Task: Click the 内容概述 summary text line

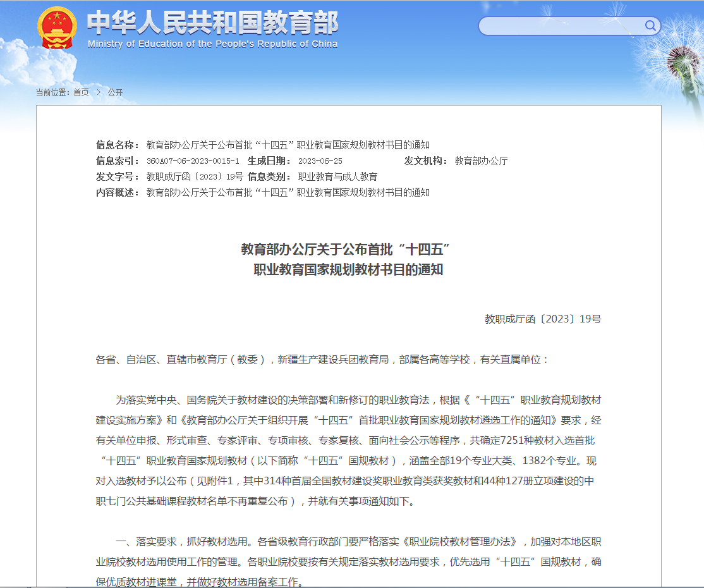Action: click(x=288, y=193)
